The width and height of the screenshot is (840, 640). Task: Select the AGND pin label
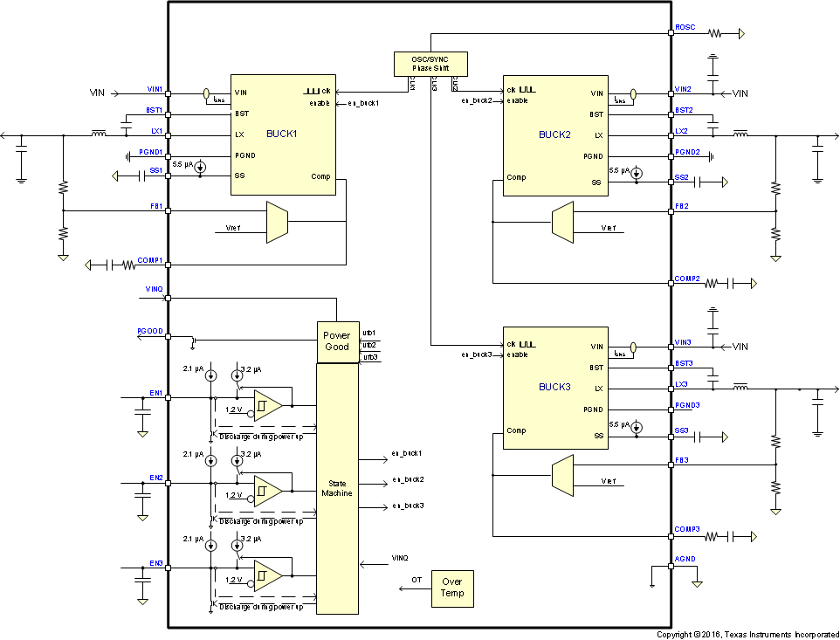tap(685, 558)
